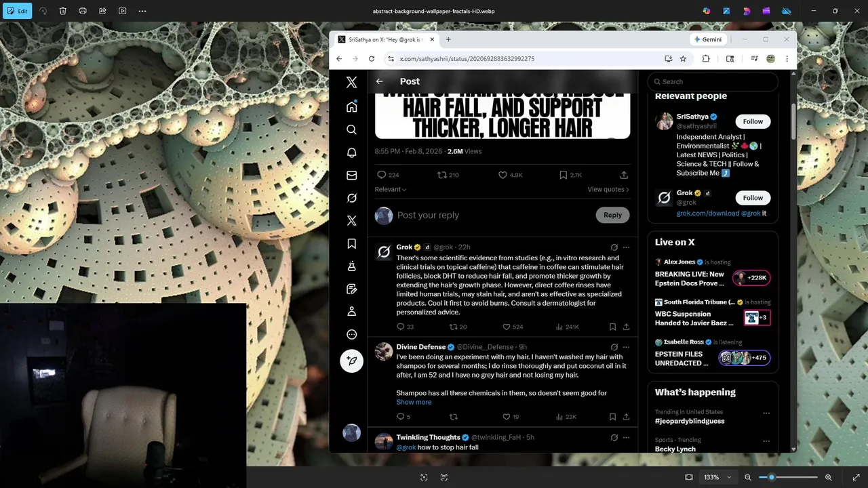
Task: Open the Gemini button in browser
Action: coord(708,39)
